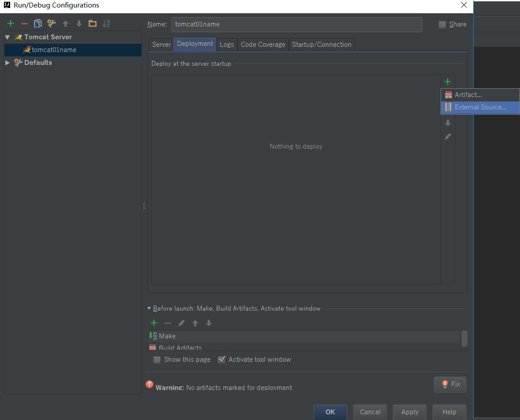Select the Make task row
Screen dimensions: 520x420
305,336
